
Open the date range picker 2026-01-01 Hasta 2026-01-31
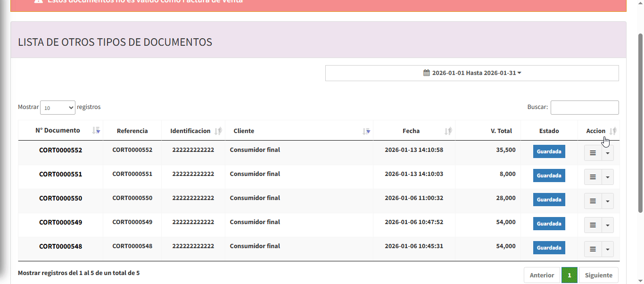472,73
